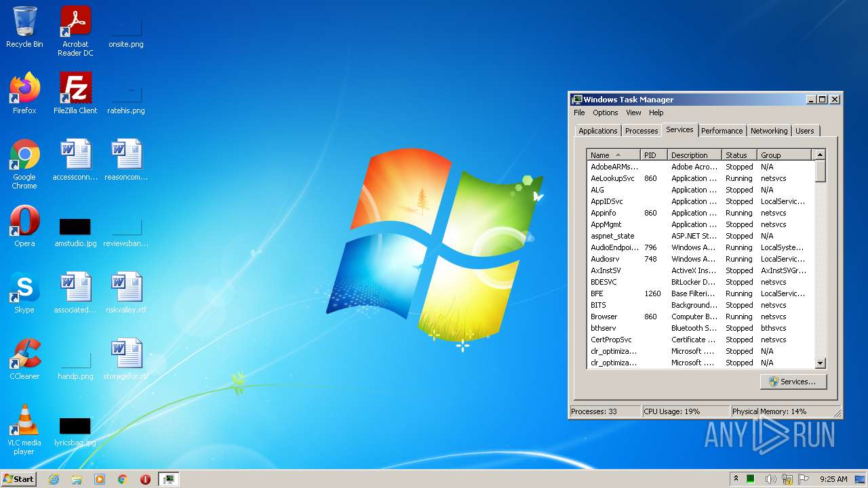This screenshot has width=868, height=488.
Task: Open the Google Chrome desktop shortcut
Action: point(24,165)
